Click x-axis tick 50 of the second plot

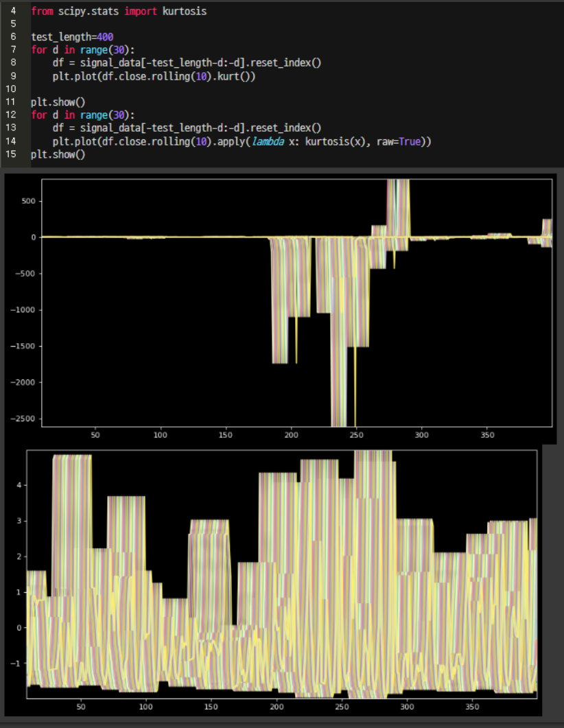pos(81,707)
